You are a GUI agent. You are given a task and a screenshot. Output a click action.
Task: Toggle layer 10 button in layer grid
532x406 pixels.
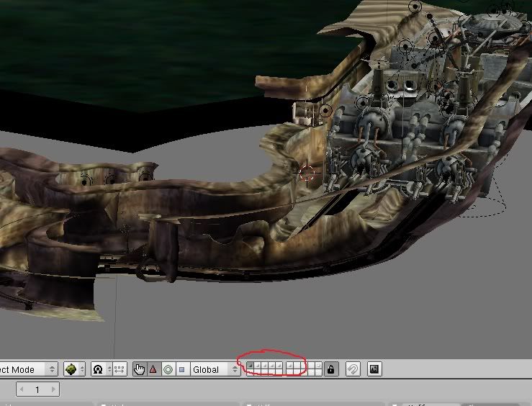click(x=319, y=365)
